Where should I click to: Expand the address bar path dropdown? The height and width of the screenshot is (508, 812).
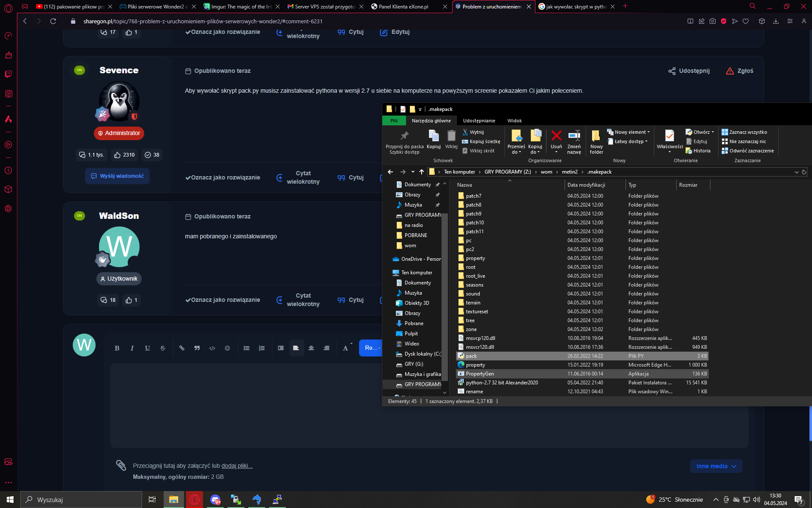coord(796,172)
